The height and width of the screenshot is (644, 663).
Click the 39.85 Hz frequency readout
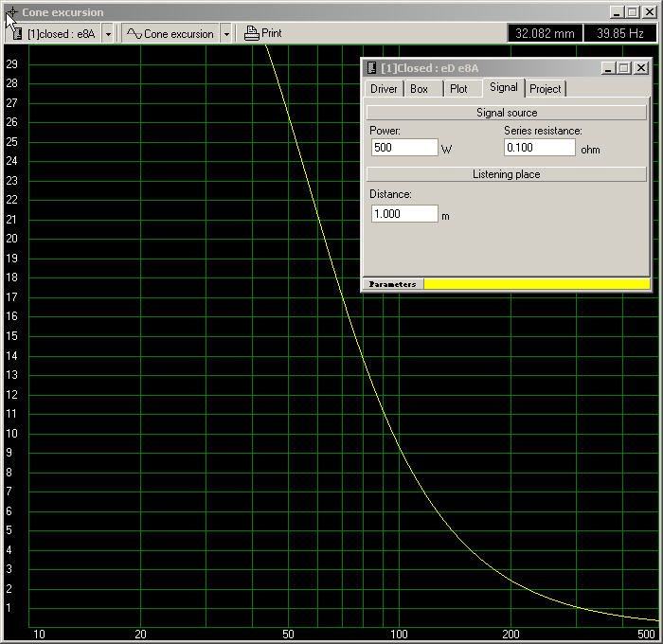coord(619,33)
